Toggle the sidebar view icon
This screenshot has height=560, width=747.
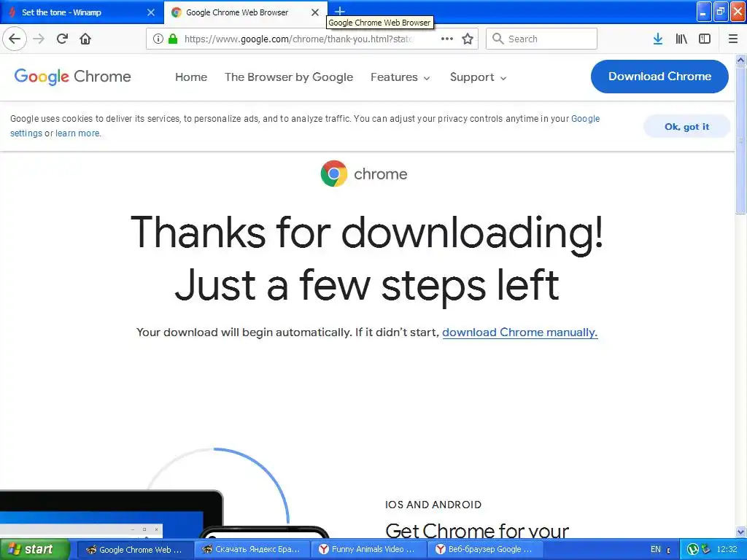coord(705,39)
